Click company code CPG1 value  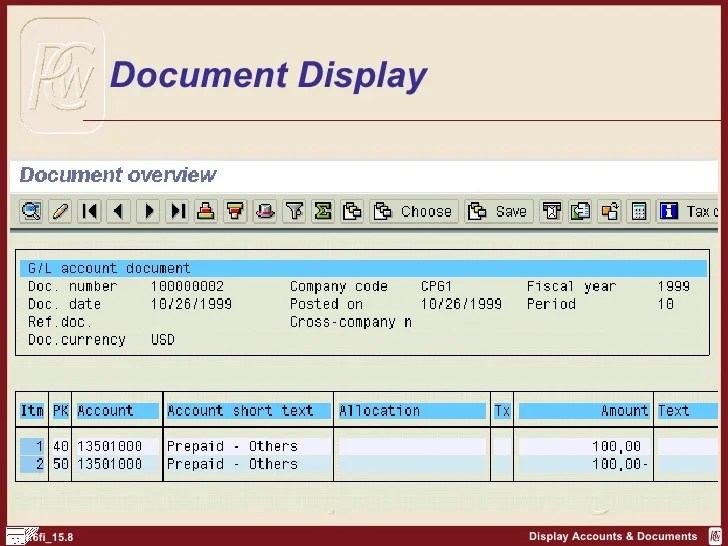[436, 286]
